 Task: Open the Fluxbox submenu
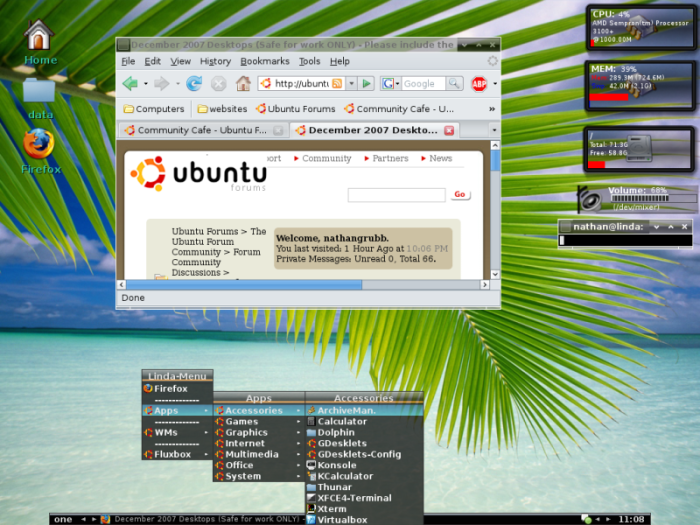[x=177, y=454]
